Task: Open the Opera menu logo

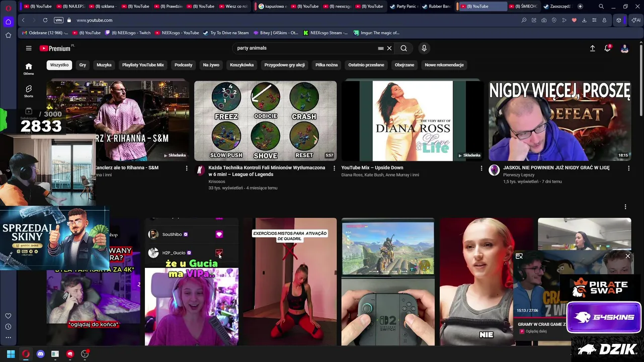Action: pos(9,7)
